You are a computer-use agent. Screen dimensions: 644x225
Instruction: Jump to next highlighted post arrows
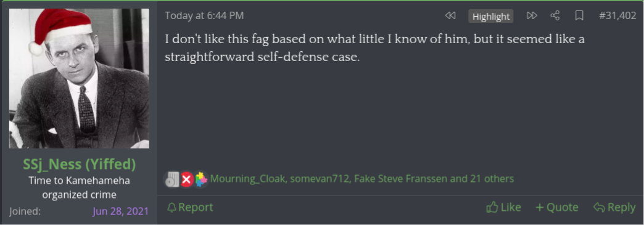pyautogui.click(x=532, y=16)
